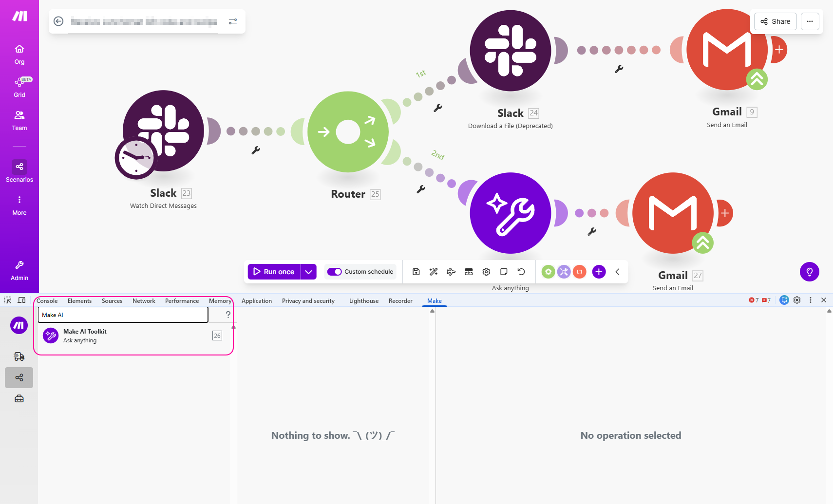Viewport: 833px width, 504px height.
Task: Click the airplane explain flow icon
Action: [451, 272]
